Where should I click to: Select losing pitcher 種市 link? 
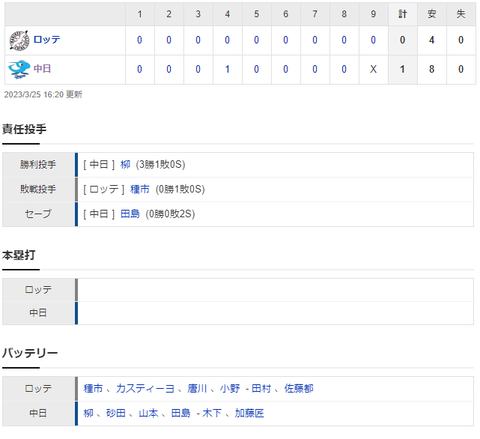coord(140,189)
